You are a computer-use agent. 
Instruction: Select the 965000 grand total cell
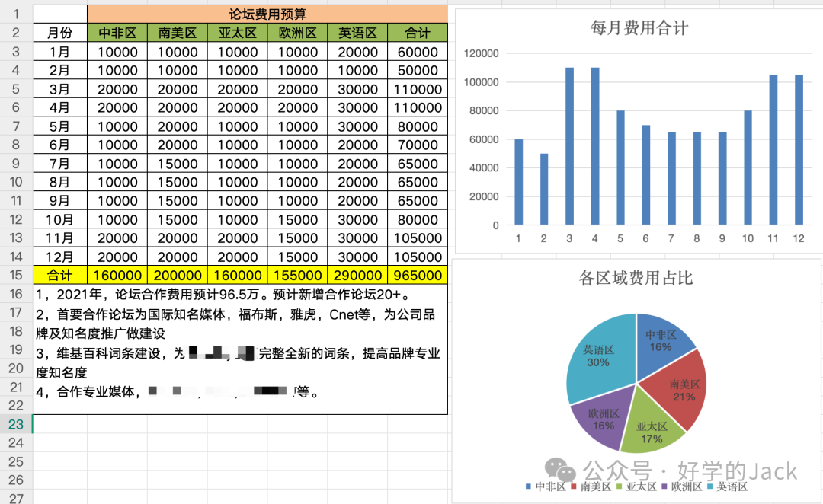coord(418,276)
